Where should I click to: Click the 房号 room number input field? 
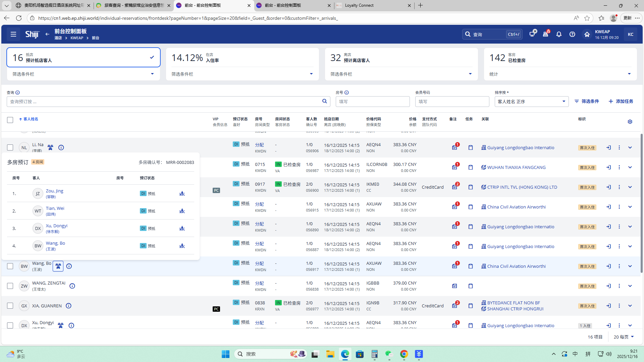tap(372, 102)
